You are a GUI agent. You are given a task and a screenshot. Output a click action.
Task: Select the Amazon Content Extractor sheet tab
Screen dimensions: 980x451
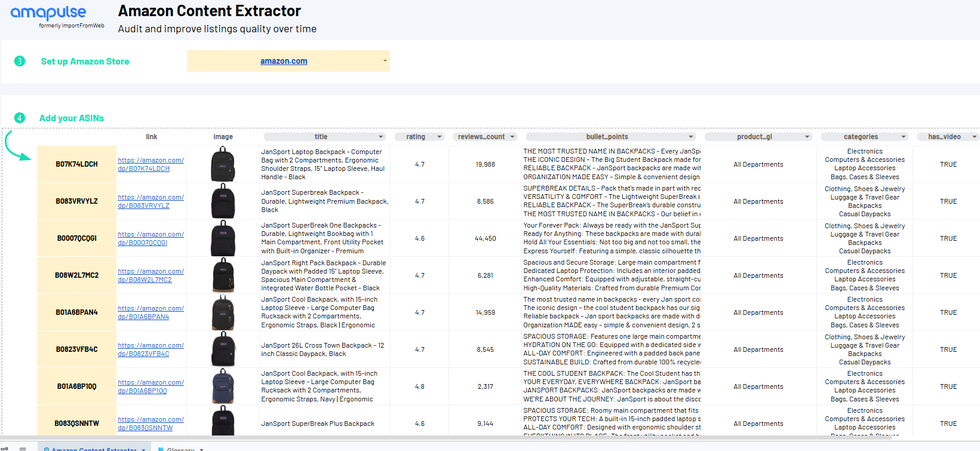94,448
